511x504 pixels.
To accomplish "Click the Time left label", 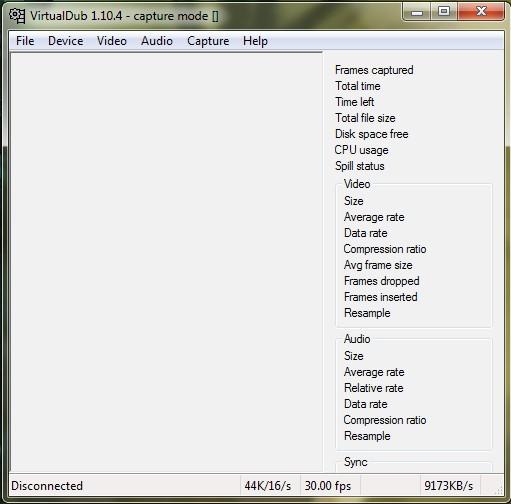I will [x=354, y=102].
